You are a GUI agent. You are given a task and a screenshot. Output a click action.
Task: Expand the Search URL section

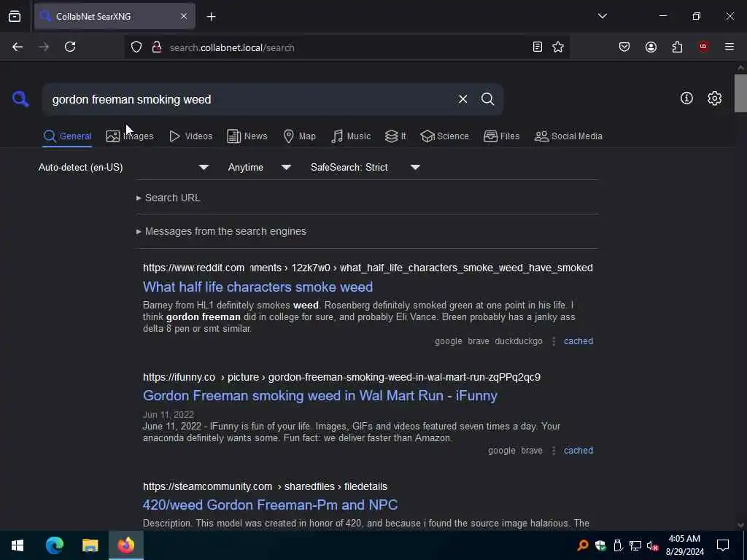click(169, 198)
